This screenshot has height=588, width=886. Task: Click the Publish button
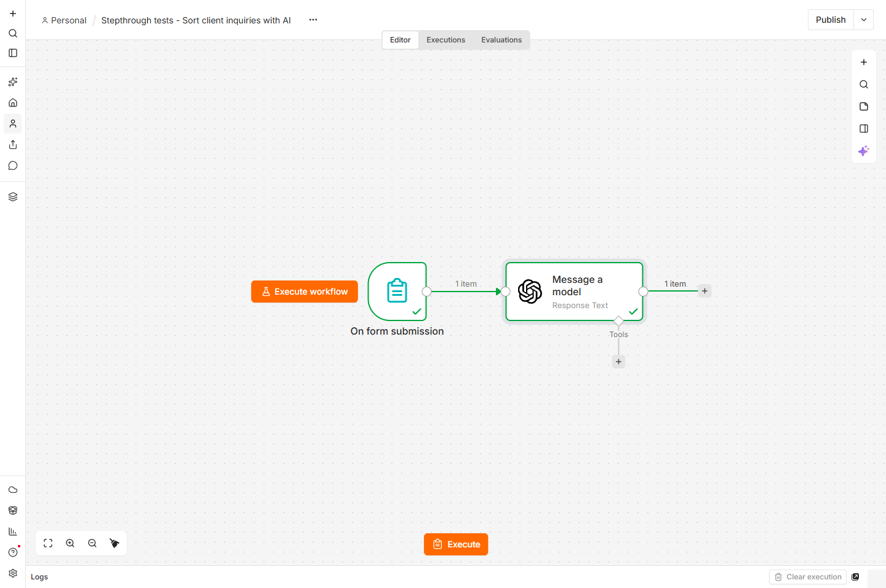click(831, 20)
